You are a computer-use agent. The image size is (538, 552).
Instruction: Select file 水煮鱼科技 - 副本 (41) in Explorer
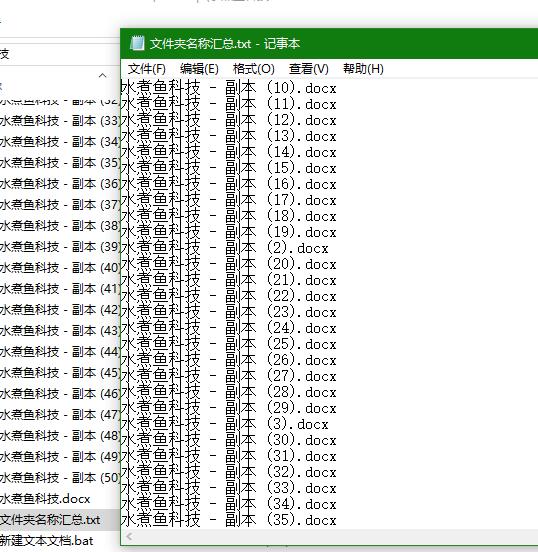(60, 289)
